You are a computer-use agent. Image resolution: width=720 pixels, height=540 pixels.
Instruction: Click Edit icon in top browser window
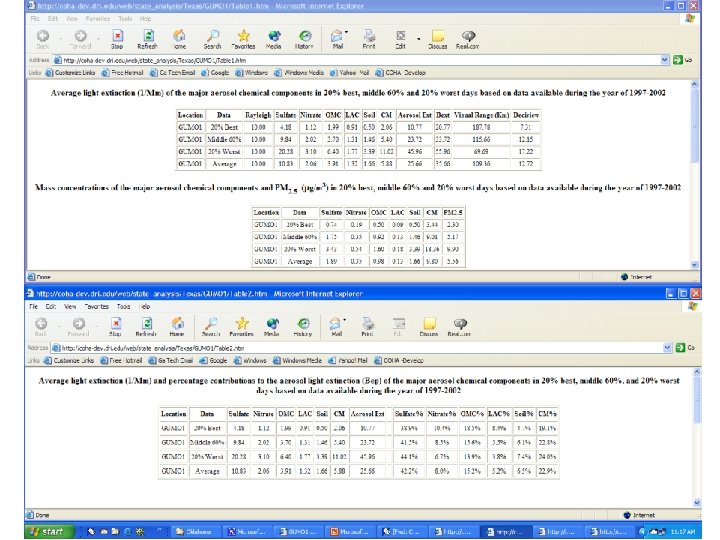(x=400, y=39)
